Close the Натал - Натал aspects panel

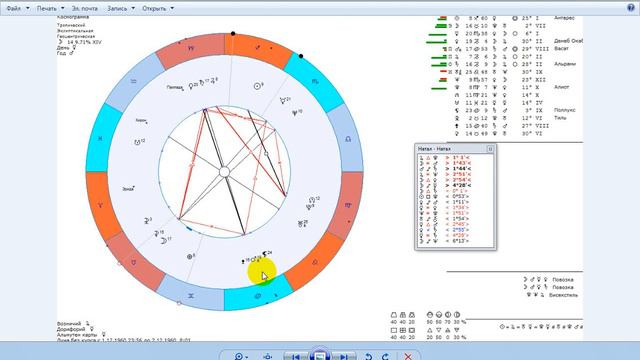coord(490,149)
